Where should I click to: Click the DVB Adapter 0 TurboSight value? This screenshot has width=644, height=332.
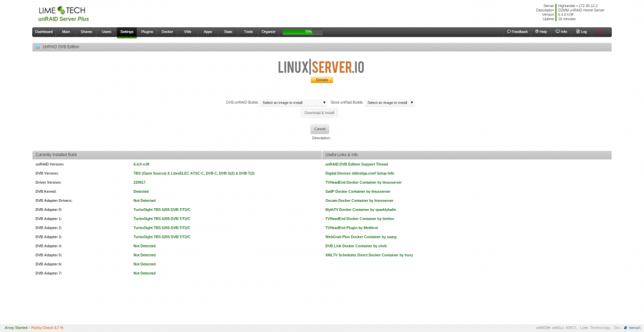(162, 210)
